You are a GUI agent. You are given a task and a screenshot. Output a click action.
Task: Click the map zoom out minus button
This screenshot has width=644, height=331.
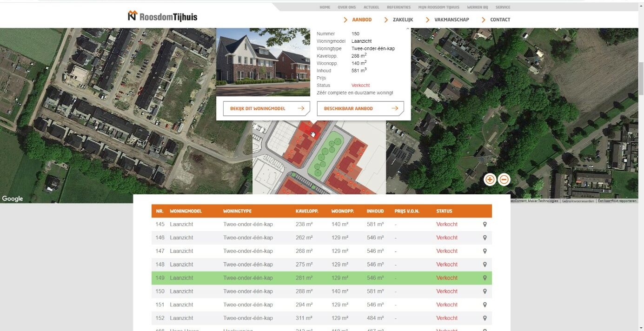click(504, 179)
